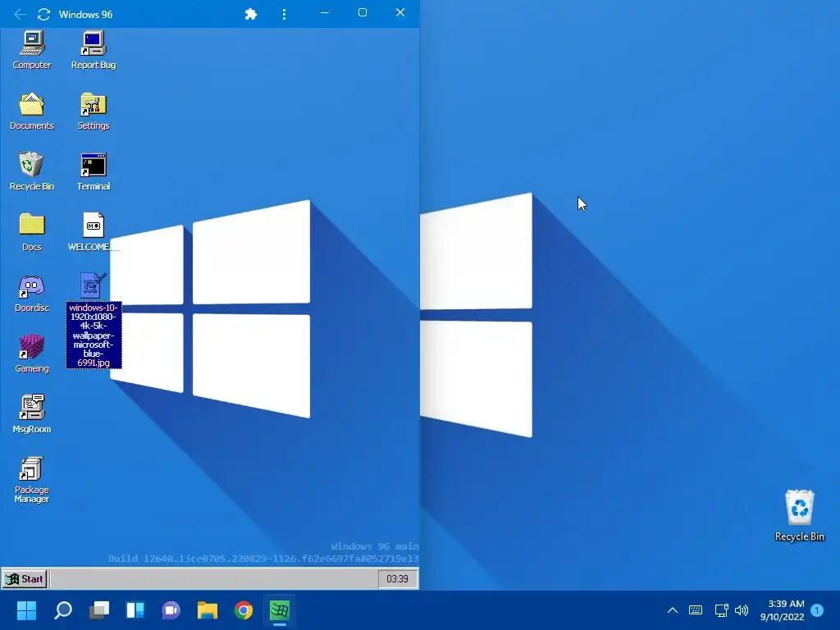Open File Explorer from the taskbar
This screenshot has width=840, height=630.
click(x=208, y=610)
